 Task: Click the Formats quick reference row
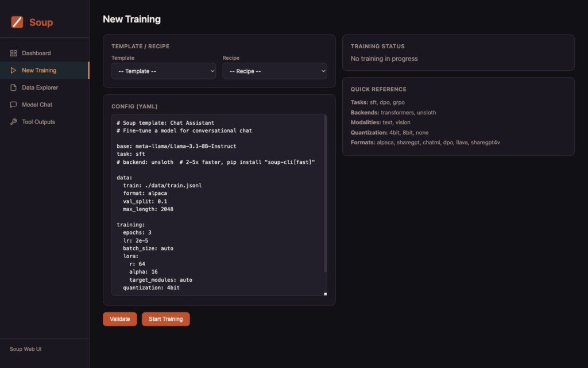coord(425,143)
